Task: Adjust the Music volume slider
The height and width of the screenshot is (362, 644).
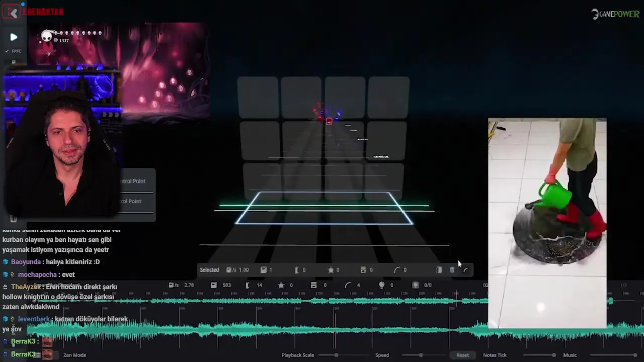Action: click(614, 355)
